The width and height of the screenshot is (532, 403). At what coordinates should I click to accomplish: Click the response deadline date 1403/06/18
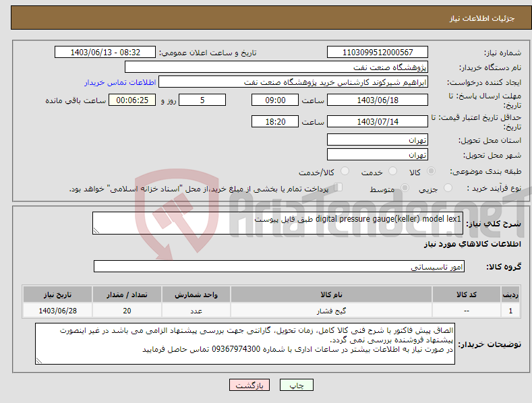[378, 100]
